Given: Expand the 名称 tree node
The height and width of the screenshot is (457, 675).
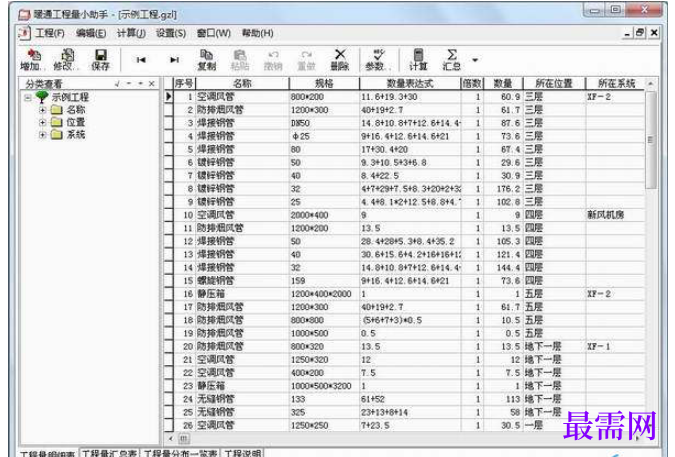Looking at the screenshot, I should (42, 110).
